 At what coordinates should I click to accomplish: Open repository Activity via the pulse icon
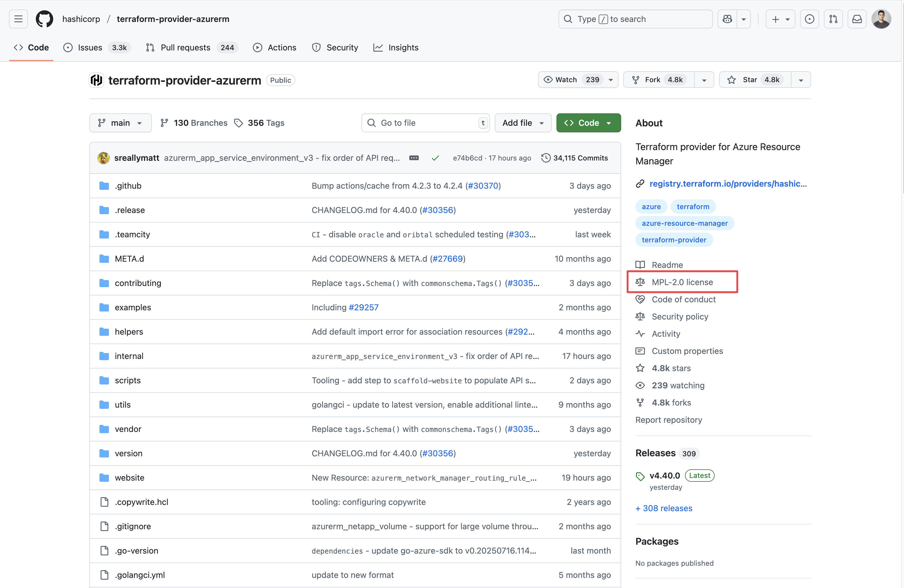pos(640,334)
